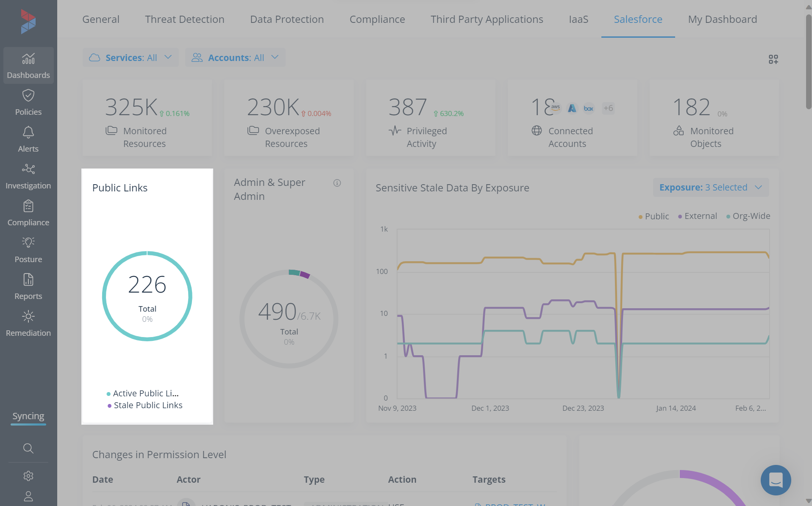Image resolution: width=812 pixels, height=506 pixels.
Task: Expand the Accounts: All dropdown
Action: click(235, 58)
